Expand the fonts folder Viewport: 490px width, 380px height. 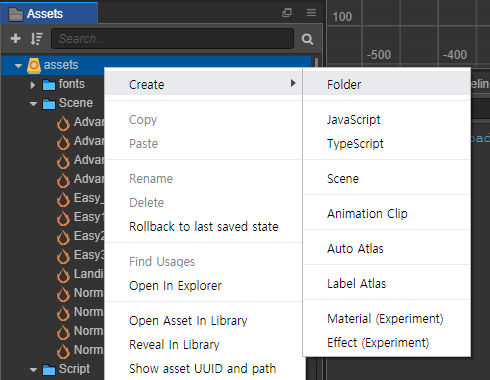click(33, 85)
